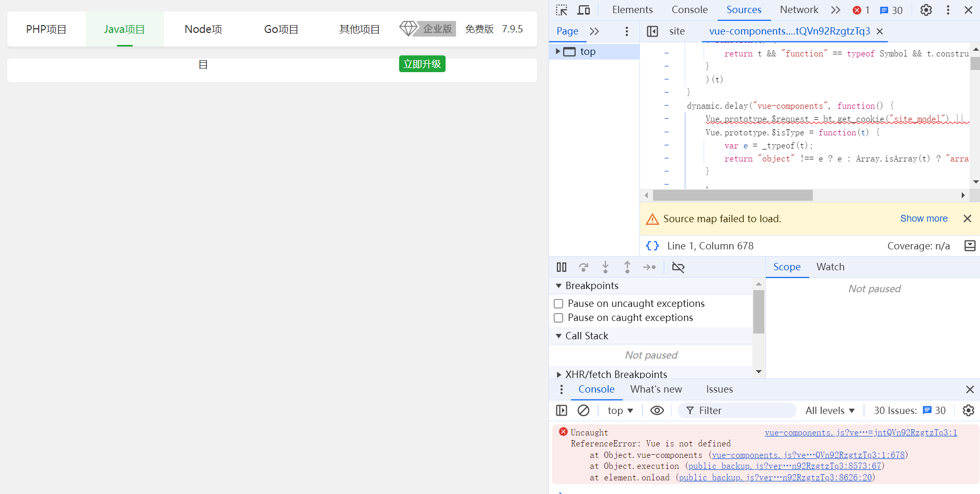Click the Step debugger icon

[x=649, y=267]
